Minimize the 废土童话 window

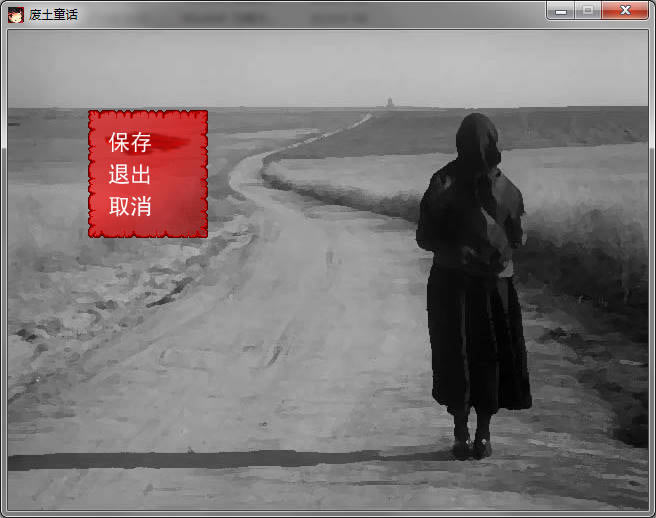pyautogui.click(x=561, y=10)
